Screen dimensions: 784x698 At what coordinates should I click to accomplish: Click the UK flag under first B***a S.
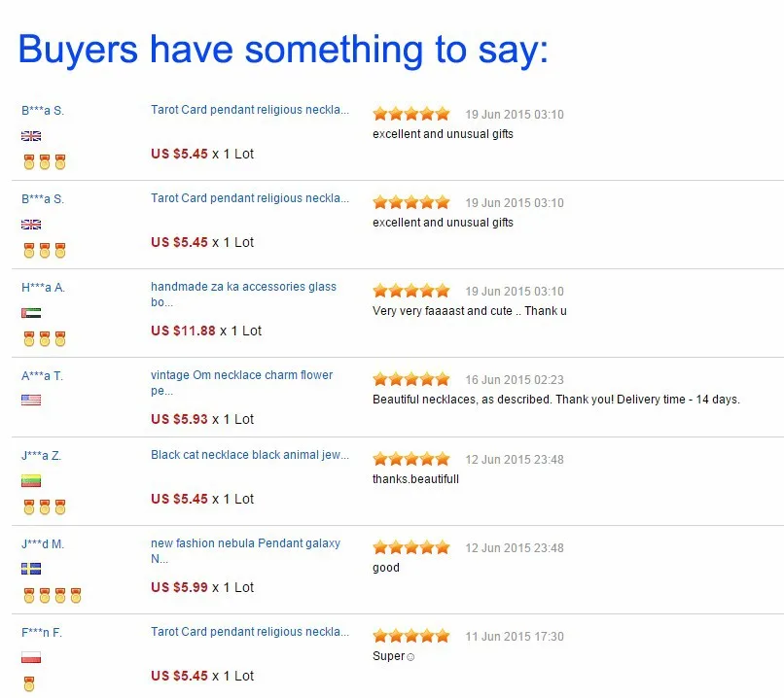(31, 136)
